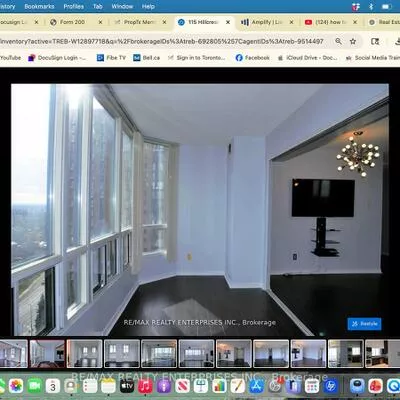Click the URL address field

point(163,41)
